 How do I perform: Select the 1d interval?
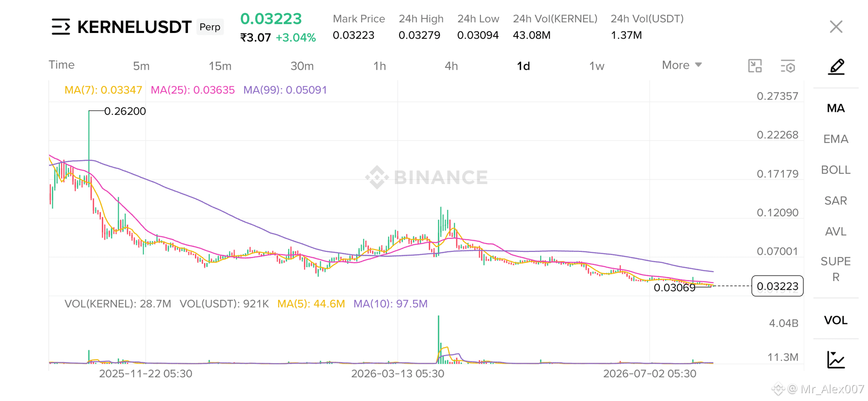pos(524,66)
